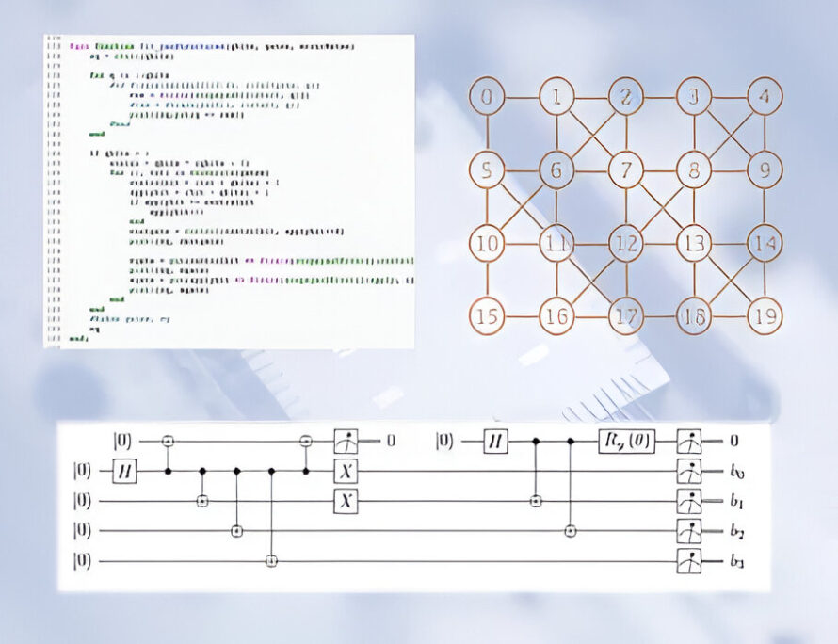The height and width of the screenshot is (644, 838).
Task: Click the measurement icon in the left circuit
Action: pos(347,440)
